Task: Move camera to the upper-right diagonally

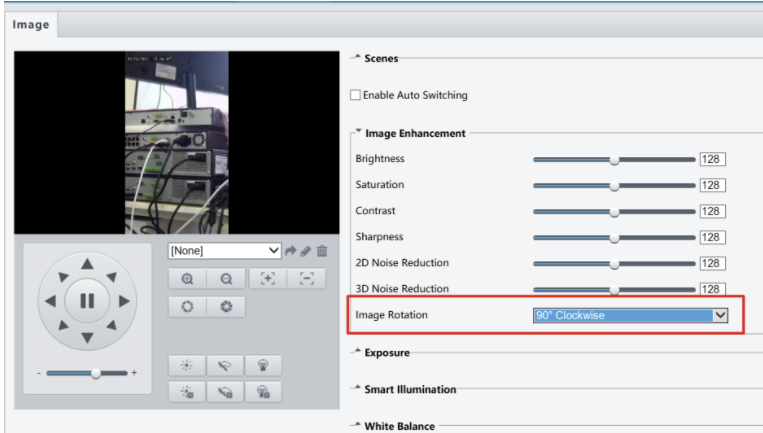Action: coord(111,277)
